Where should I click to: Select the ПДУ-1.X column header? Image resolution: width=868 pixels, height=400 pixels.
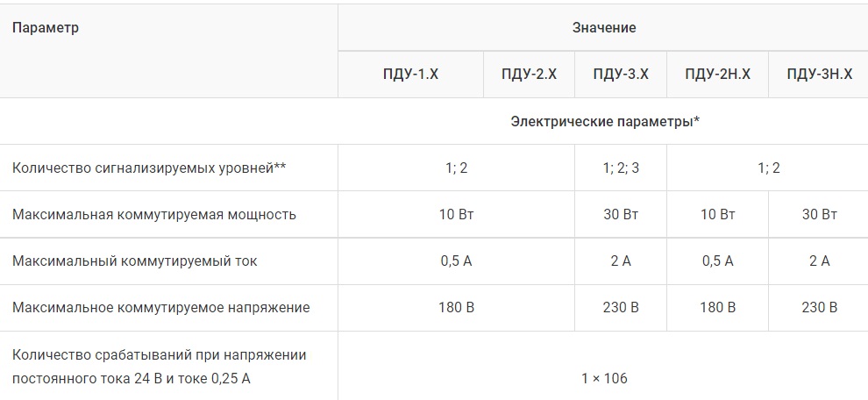(x=410, y=75)
